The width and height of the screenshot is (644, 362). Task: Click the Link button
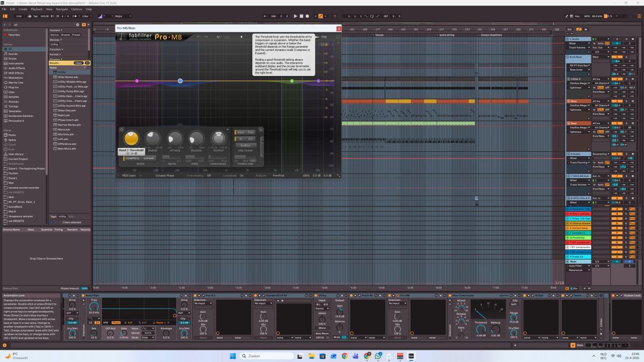(x=19, y=16)
